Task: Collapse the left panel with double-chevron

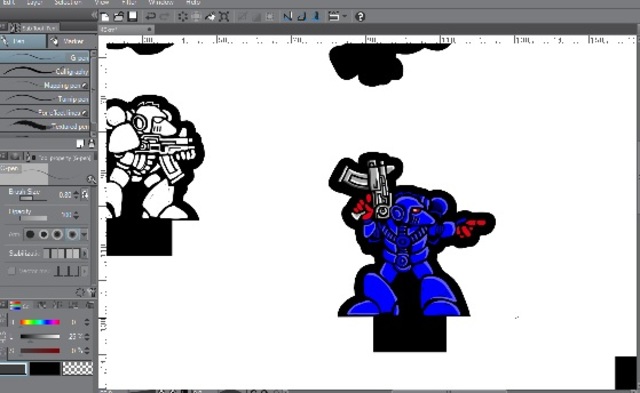Action: click(94, 15)
